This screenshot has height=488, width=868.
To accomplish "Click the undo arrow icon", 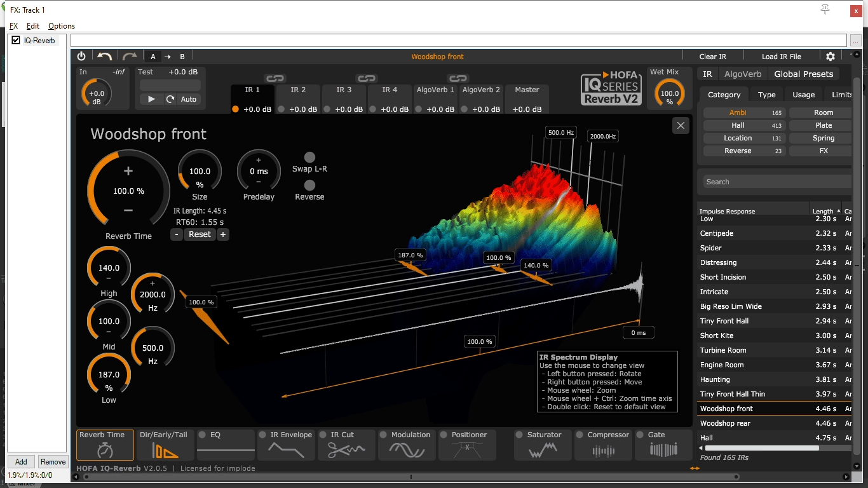I will point(105,57).
